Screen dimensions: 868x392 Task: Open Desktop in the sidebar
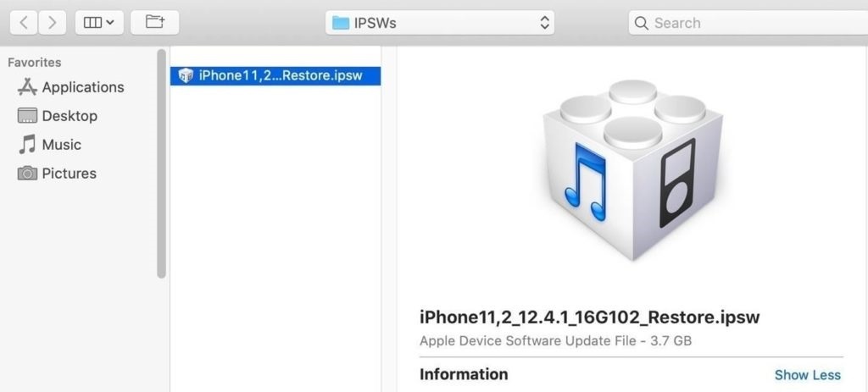(71, 116)
